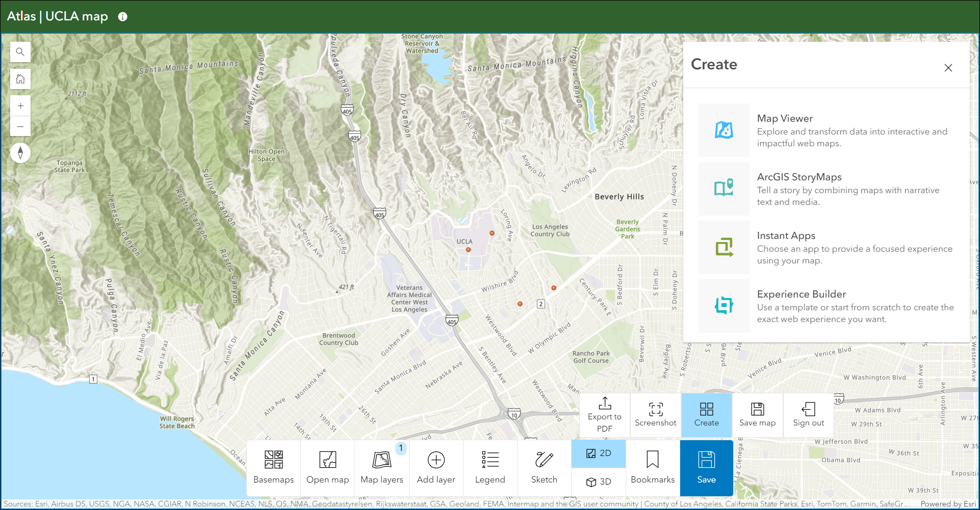Click the Instant Apps title text

(x=786, y=235)
